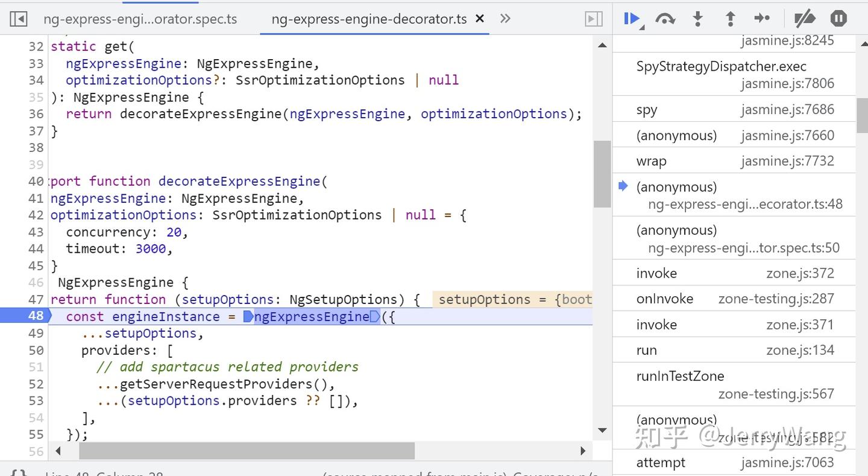Click the single Step arrow-dot icon
Screen dimensions: 868x476
click(763, 18)
